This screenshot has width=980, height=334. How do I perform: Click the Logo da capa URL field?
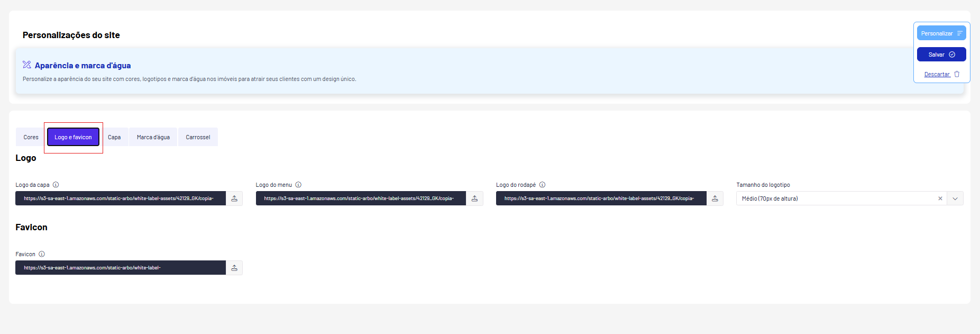pos(121,198)
